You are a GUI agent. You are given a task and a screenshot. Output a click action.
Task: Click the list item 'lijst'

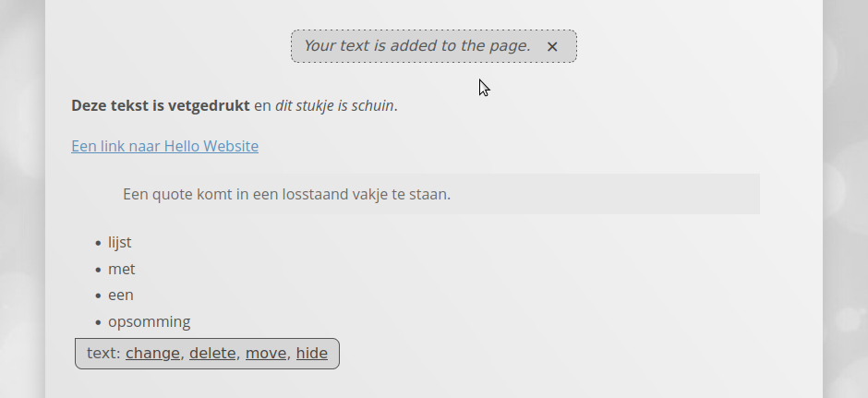tap(119, 243)
